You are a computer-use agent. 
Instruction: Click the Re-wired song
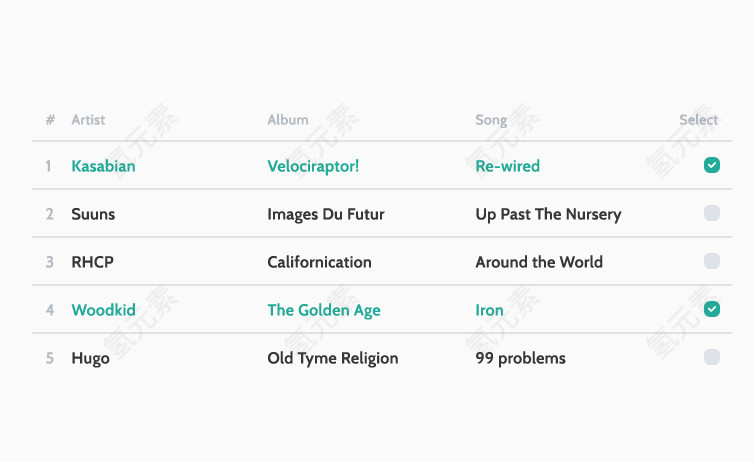tap(507, 166)
